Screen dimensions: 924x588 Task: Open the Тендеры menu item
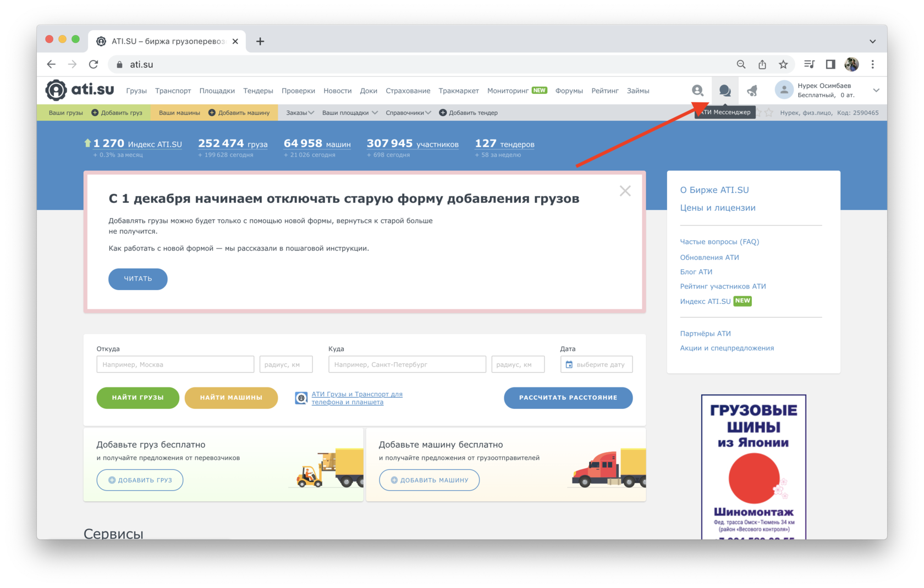[x=258, y=91]
